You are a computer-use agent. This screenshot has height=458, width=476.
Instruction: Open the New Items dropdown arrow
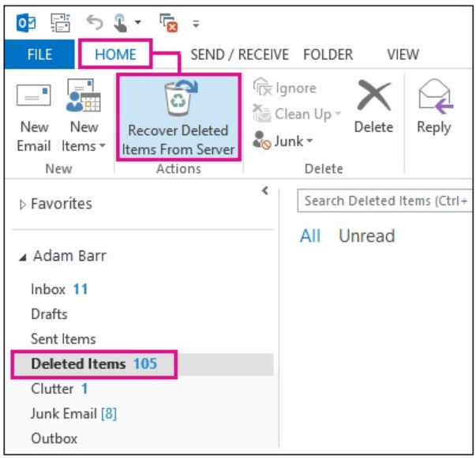(x=103, y=146)
